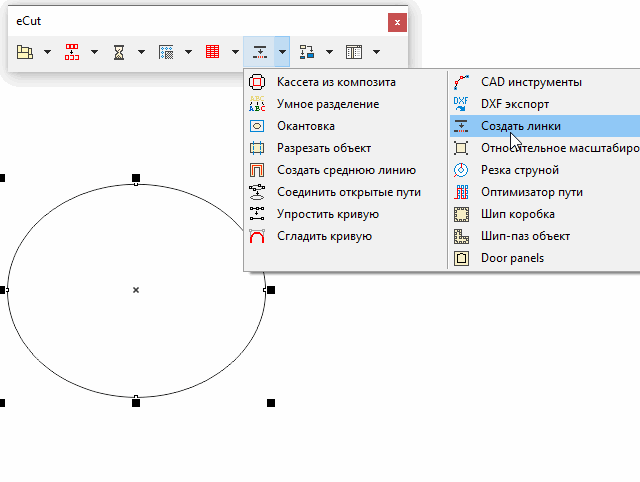Open the dropdown arrow beside red grid icon
This screenshot has width=640, height=482.
235,52
